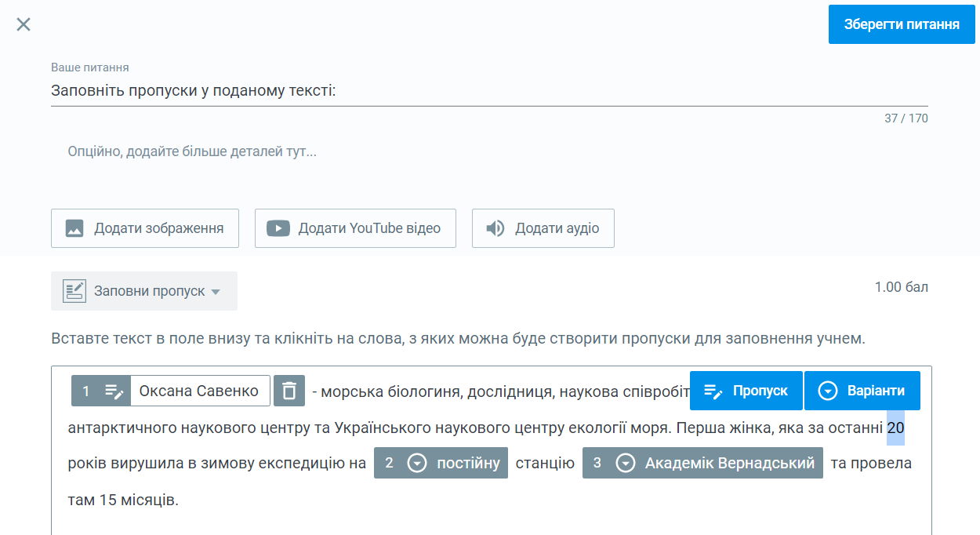The width and height of the screenshot is (980, 535).
Task: Open variants dropdown for "Академік Вернадський"
Action: 625,463
